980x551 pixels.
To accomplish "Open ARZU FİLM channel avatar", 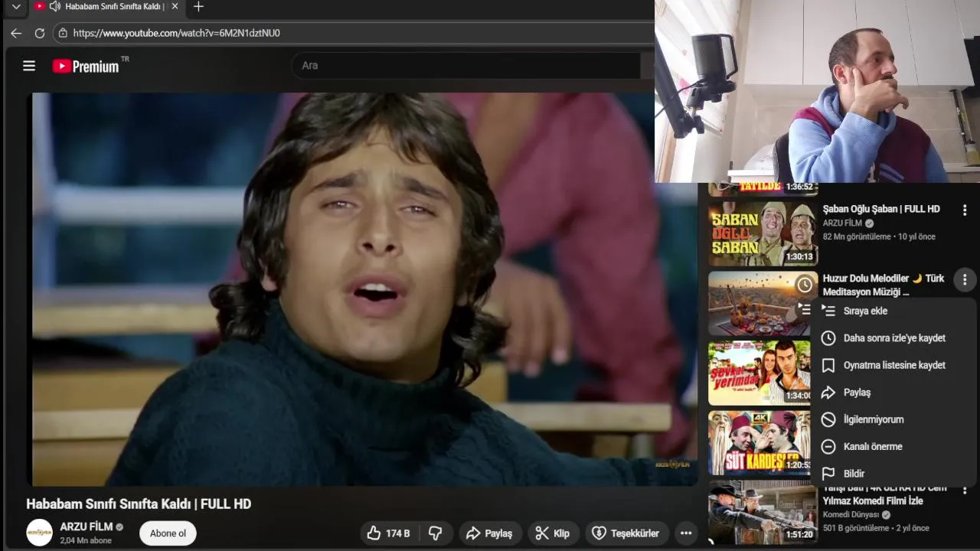I will [40, 533].
